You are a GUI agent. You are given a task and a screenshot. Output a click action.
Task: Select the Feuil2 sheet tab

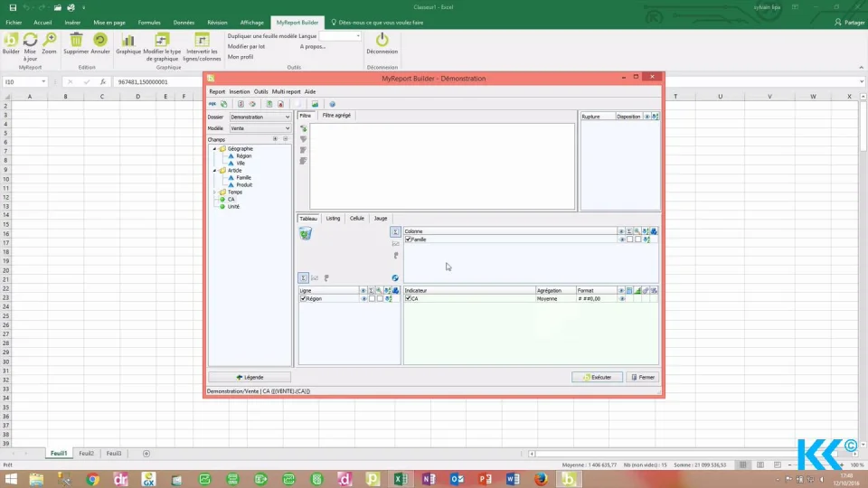pos(87,453)
